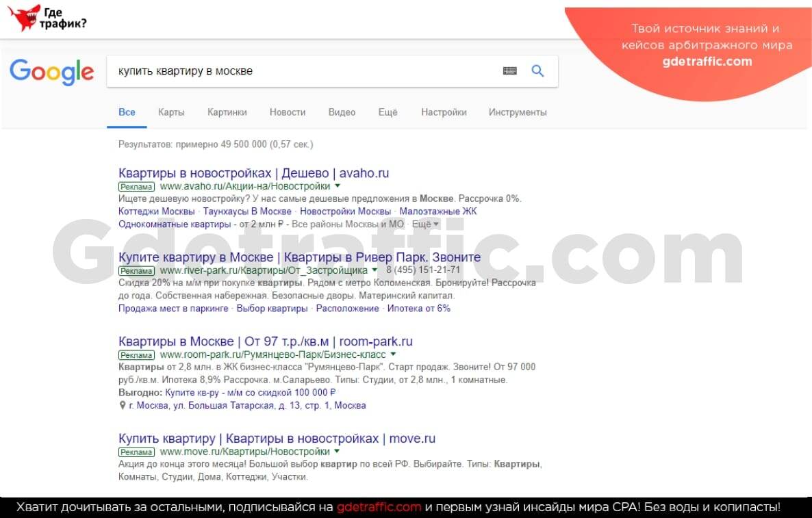Switch to the Новости tab
Image resolution: width=812 pixels, height=518 pixels.
(x=288, y=112)
